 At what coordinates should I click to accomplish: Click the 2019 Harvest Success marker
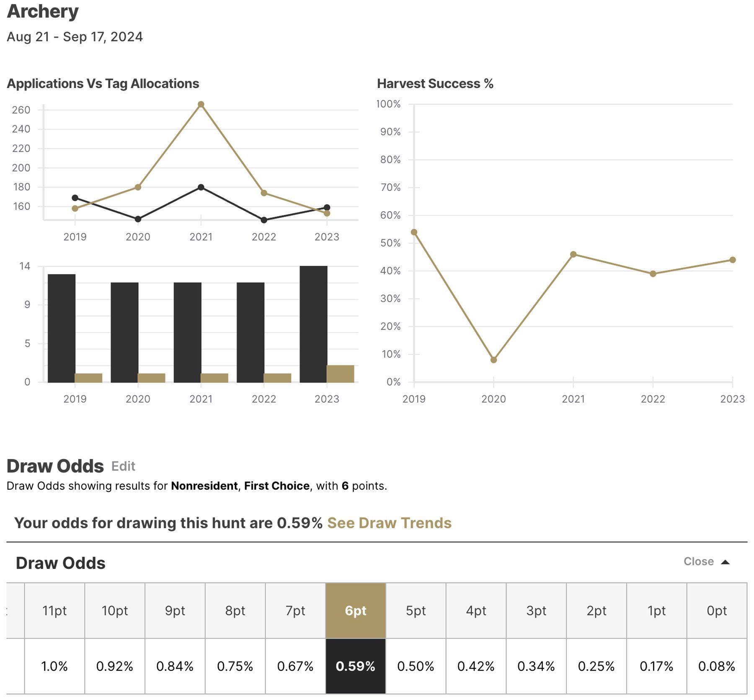click(414, 232)
